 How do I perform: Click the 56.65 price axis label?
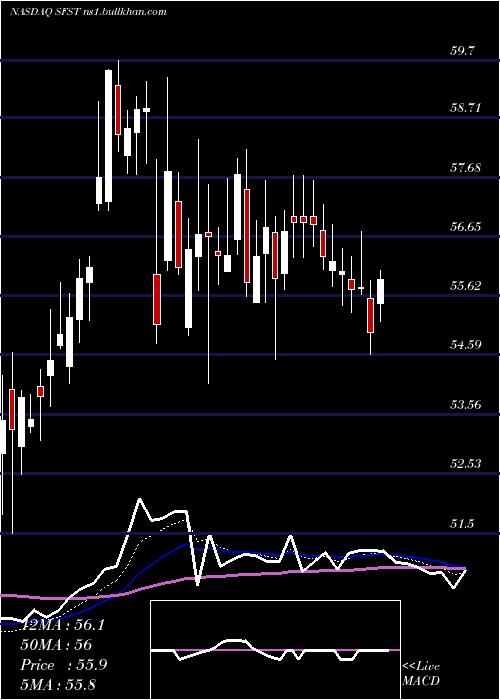point(467,227)
